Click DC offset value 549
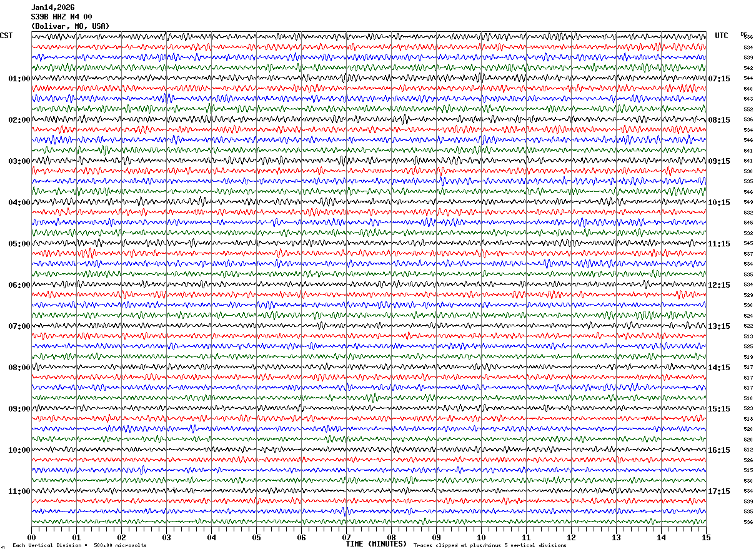Screen dimensions: 756x554 [x=748, y=202]
